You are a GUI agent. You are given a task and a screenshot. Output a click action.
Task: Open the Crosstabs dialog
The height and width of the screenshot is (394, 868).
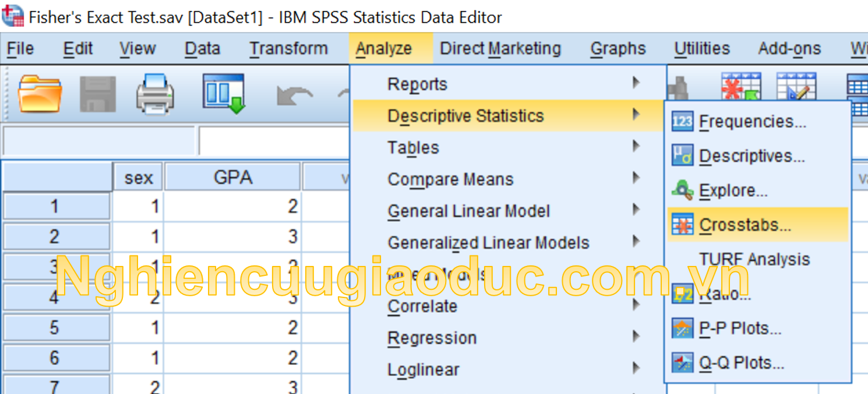pyautogui.click(x=744, y=225)
